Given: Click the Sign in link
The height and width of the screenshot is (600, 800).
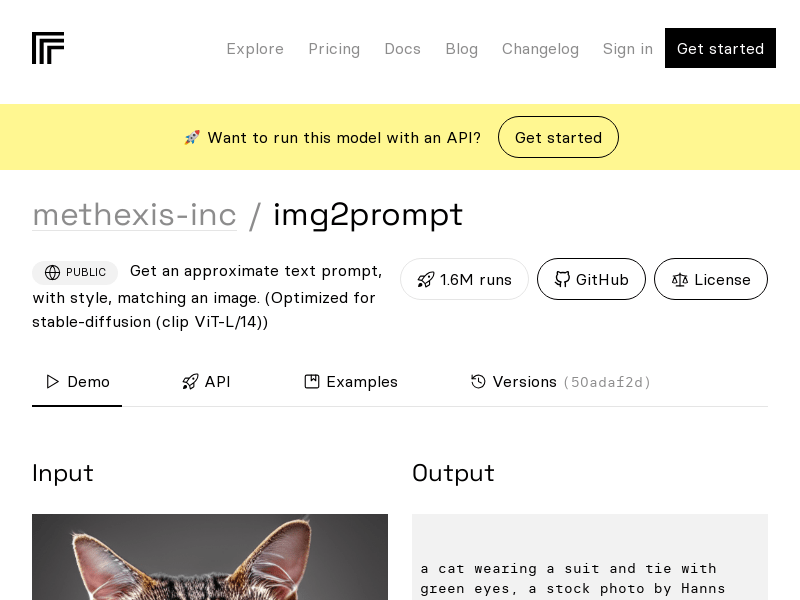Looking at the screenshot, I should coord(627,49).
